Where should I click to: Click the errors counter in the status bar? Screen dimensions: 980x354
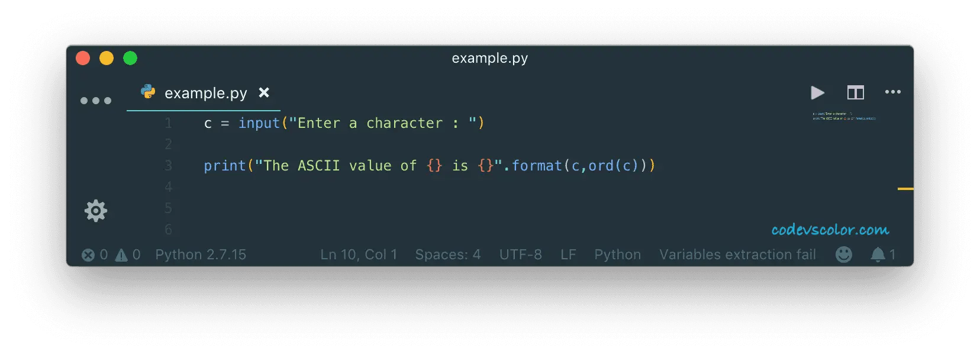(x=95, y=255)
